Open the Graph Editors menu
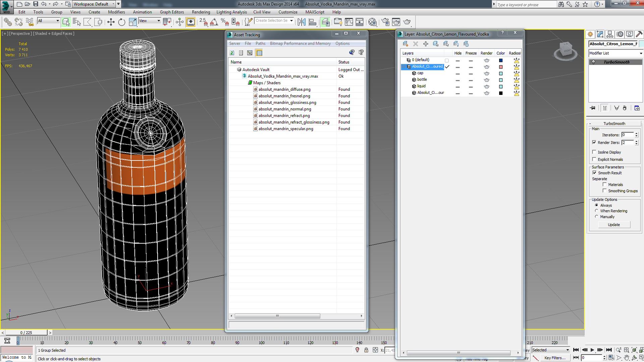 coord(172,12)
